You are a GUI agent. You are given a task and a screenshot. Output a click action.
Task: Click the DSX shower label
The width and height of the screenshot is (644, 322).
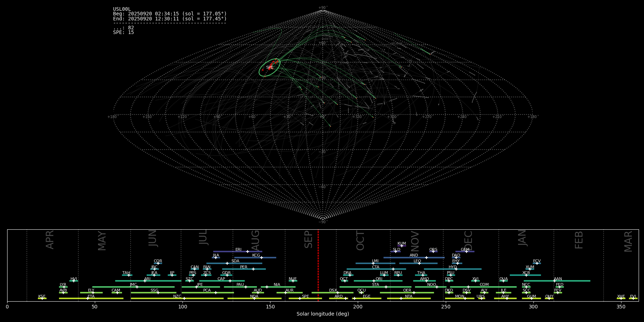pyautogui.click(x=333, y=291)
